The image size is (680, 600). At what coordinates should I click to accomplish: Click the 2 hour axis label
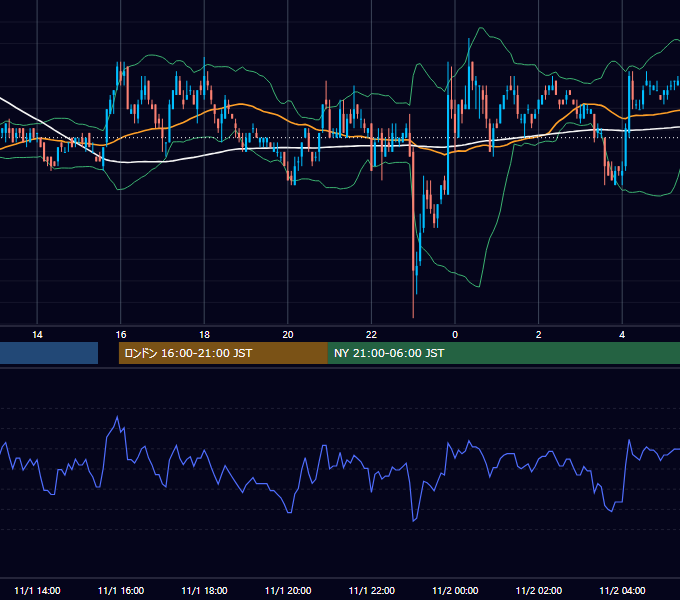coord(539,335)
